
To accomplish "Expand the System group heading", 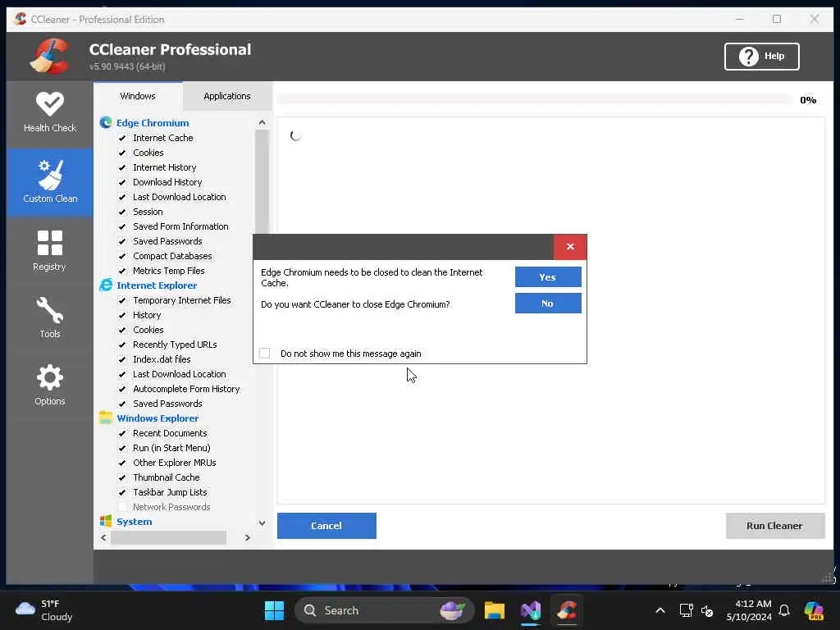I will pos(135,521).
